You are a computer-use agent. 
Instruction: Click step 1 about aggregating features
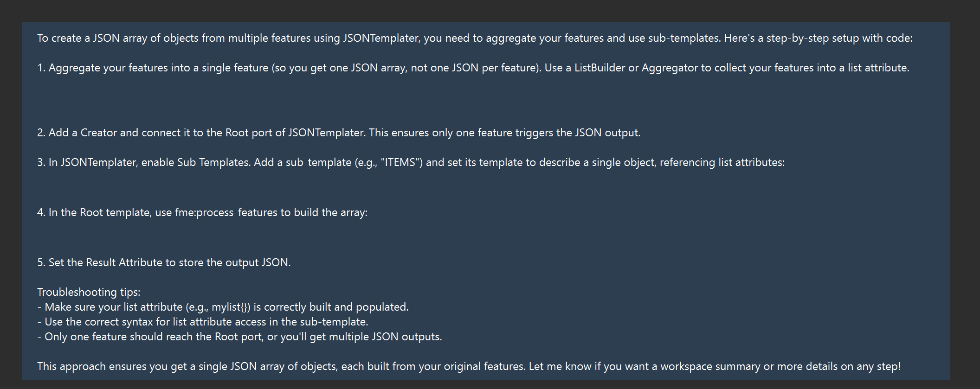(x=473, y=68)
